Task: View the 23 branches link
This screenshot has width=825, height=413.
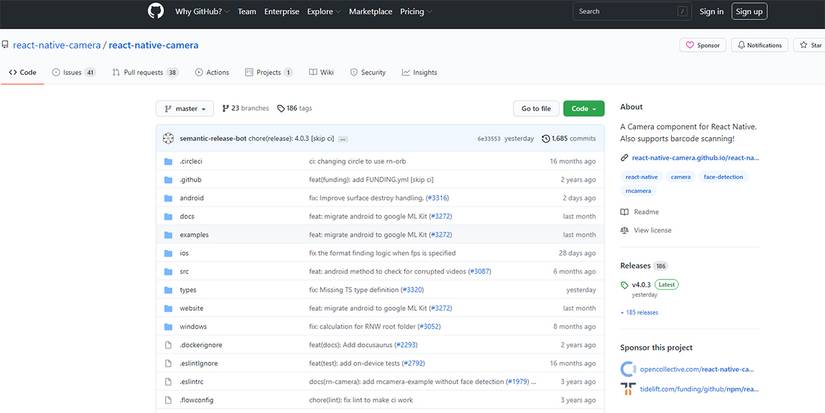Action: click(x=245, y=108)
